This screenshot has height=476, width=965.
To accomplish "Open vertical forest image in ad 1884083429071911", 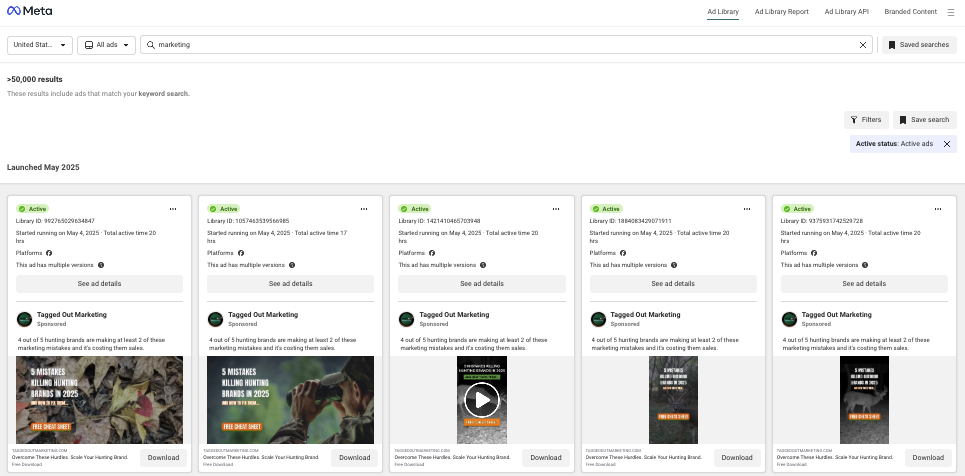I will (673, 400).
